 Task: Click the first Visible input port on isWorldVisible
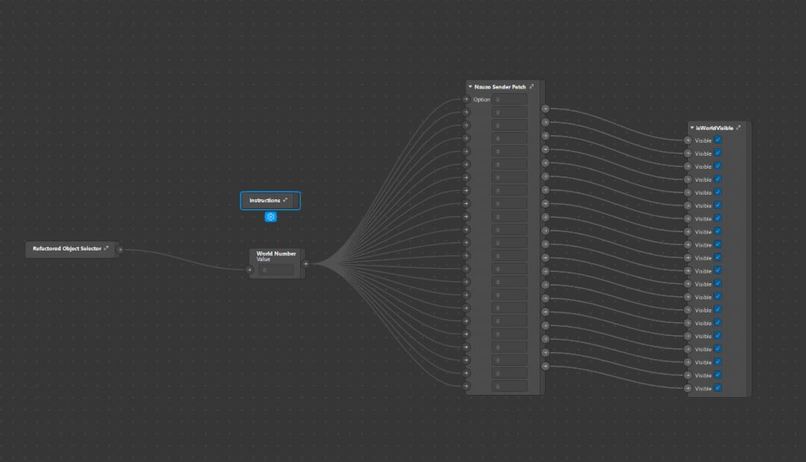tap(688, 140)
